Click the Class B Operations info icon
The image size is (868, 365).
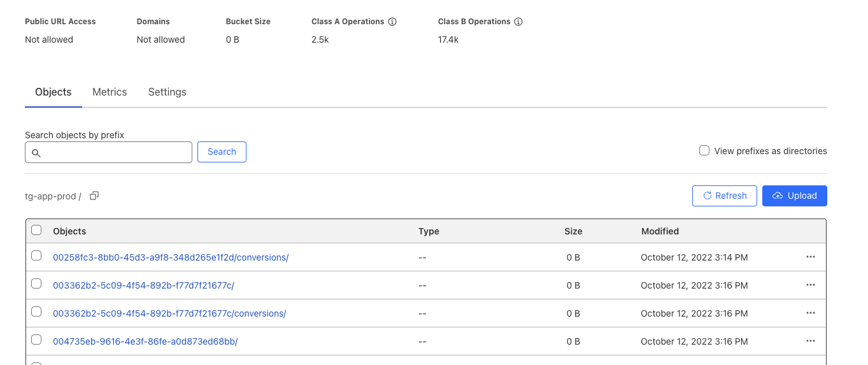[x=518, y=22]
